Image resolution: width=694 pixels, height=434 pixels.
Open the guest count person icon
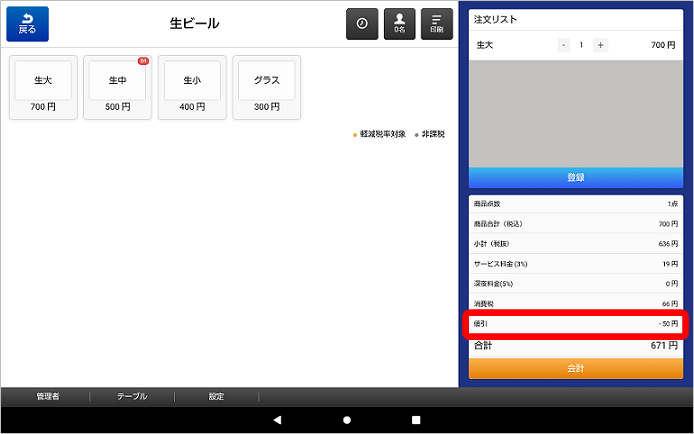point(399,24)
